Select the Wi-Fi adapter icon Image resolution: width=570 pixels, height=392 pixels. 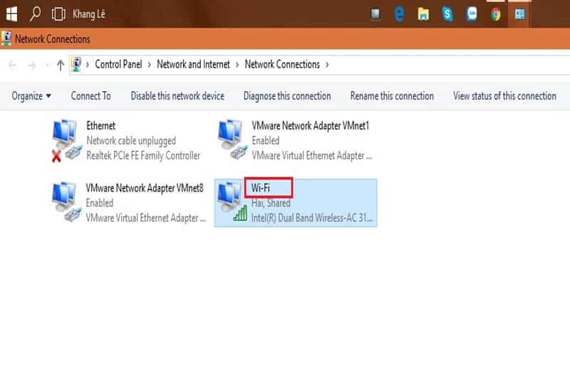point(232,203)
